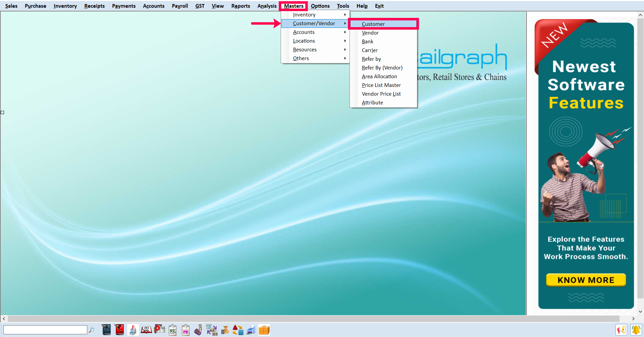
Task: Click the person with shopping basket icon
Action: [x=198, y=330]
